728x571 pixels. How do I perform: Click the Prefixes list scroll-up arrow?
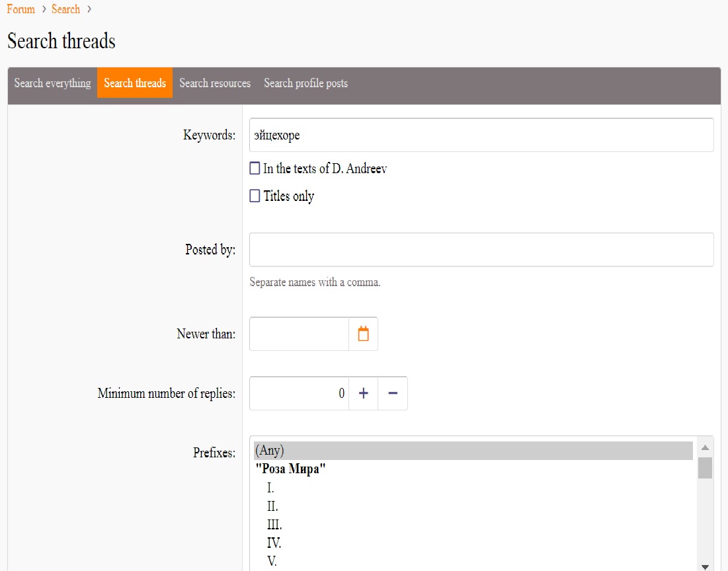[705, 447]
